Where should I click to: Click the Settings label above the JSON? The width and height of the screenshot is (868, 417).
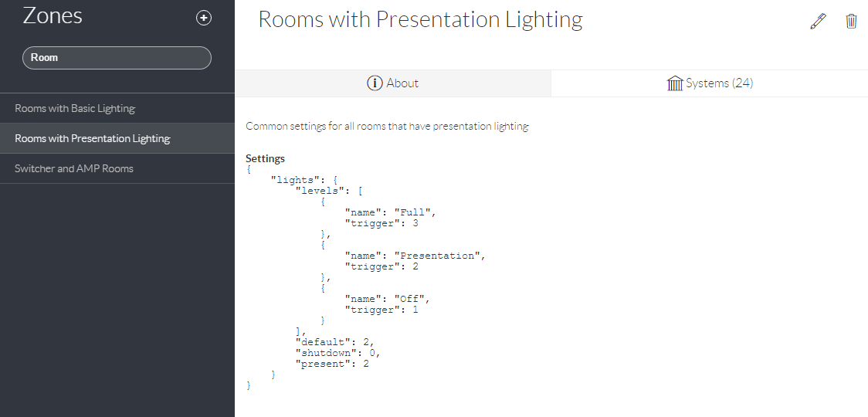265,158
